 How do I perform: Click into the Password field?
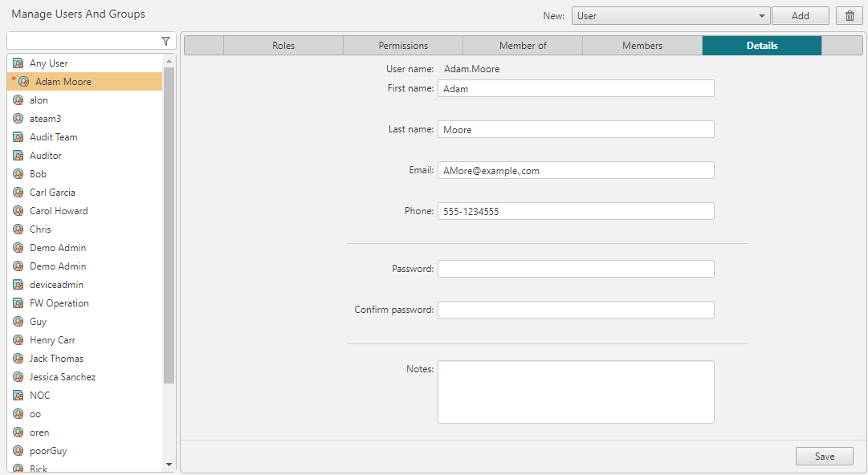click(576, 269)
